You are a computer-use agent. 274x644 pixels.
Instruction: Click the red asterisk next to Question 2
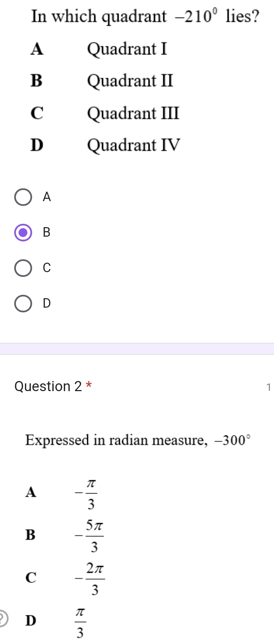(89, 384)
